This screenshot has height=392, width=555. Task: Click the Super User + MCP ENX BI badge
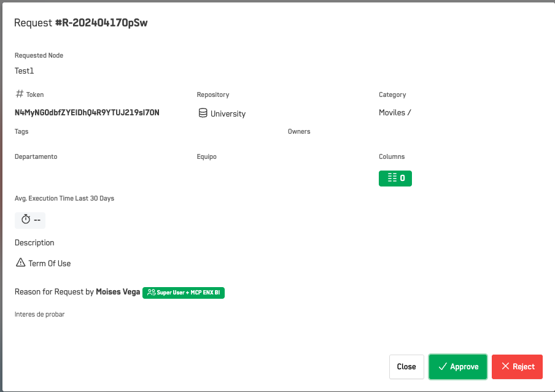pyautogui.click(x=184, y=293)
